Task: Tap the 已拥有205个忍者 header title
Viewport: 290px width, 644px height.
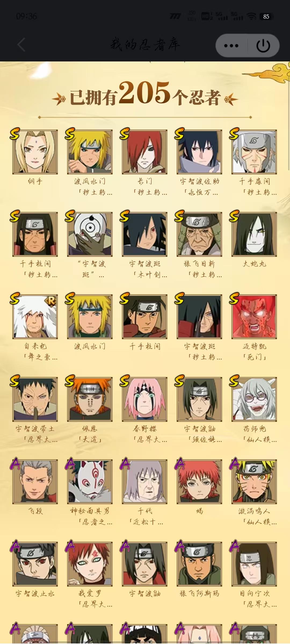Action: click(145, 93)
